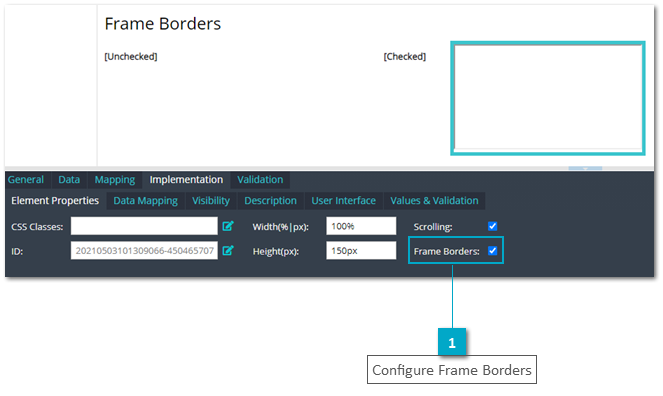Select the User Interface sub-tab
This screenshot has height=396, width=663.
344,201
